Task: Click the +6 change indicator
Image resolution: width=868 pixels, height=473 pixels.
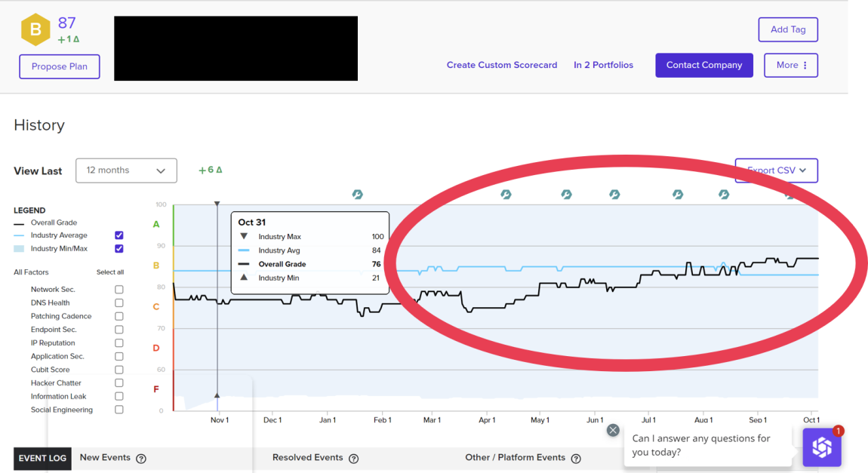Action: tap(211, 170)
